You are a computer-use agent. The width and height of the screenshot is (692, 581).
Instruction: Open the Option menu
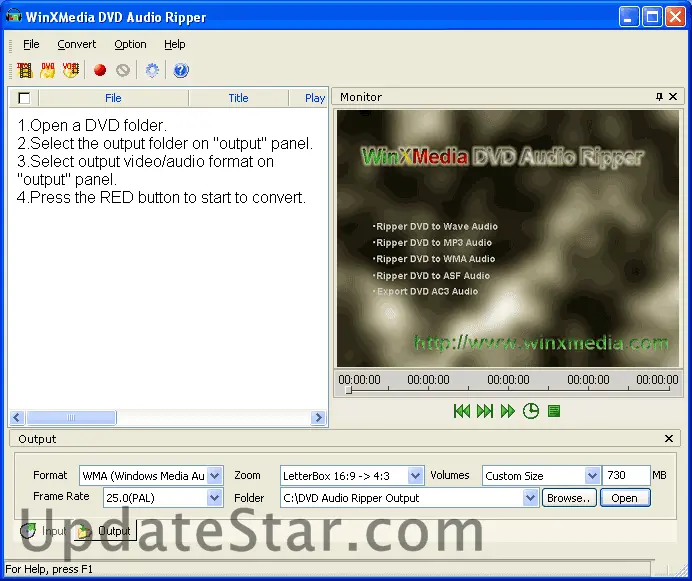(x=130, y=44)
